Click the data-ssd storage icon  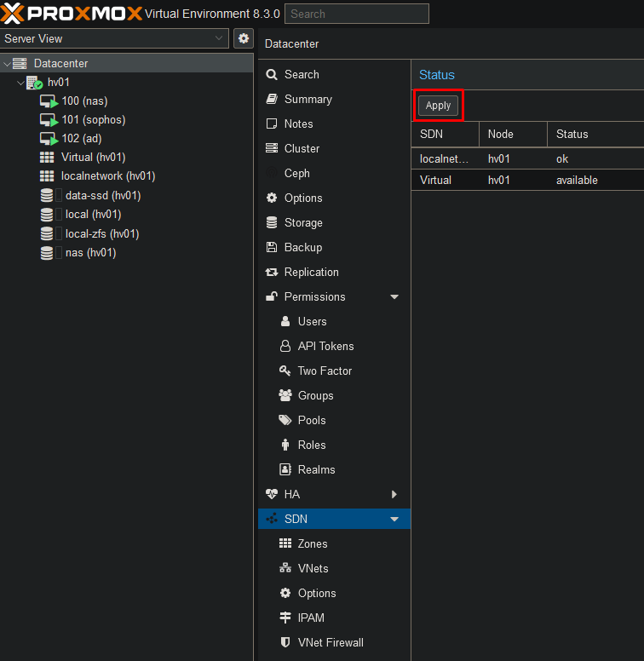[47, 196]
